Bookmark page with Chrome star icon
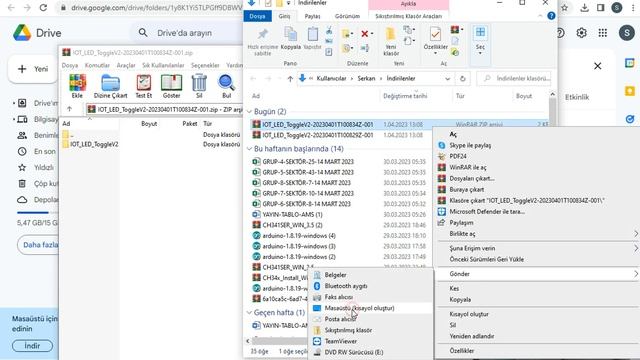640x360 pixels. (564, 7)
